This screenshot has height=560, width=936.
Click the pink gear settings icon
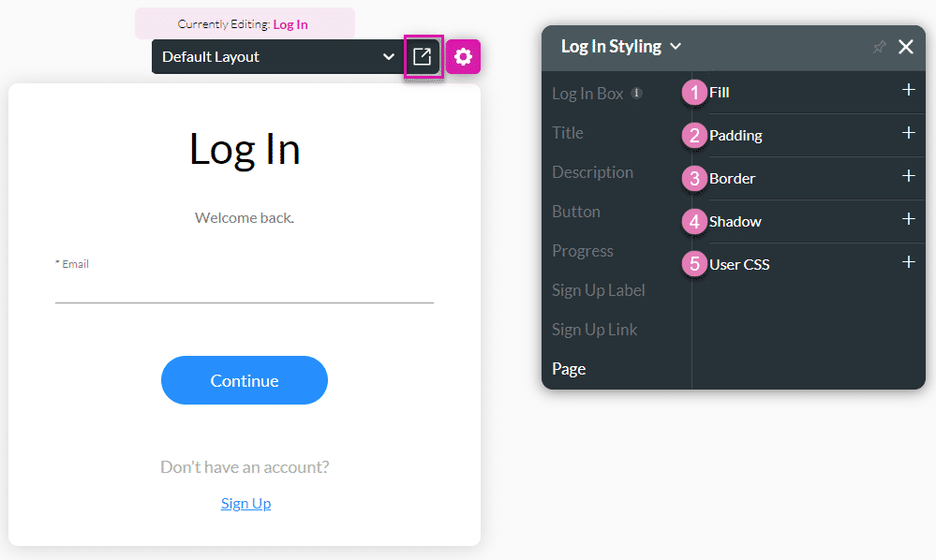pyautogui.click(x=463, y=56)
